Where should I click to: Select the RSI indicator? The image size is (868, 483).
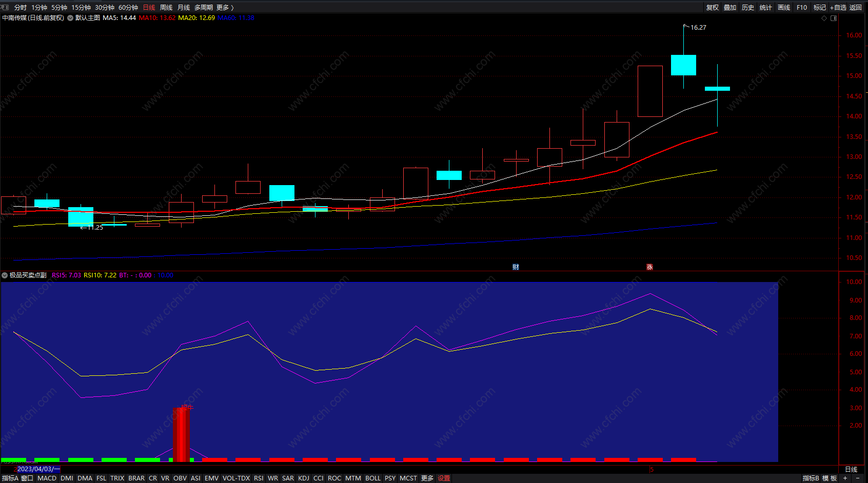(x=259, y=478)
